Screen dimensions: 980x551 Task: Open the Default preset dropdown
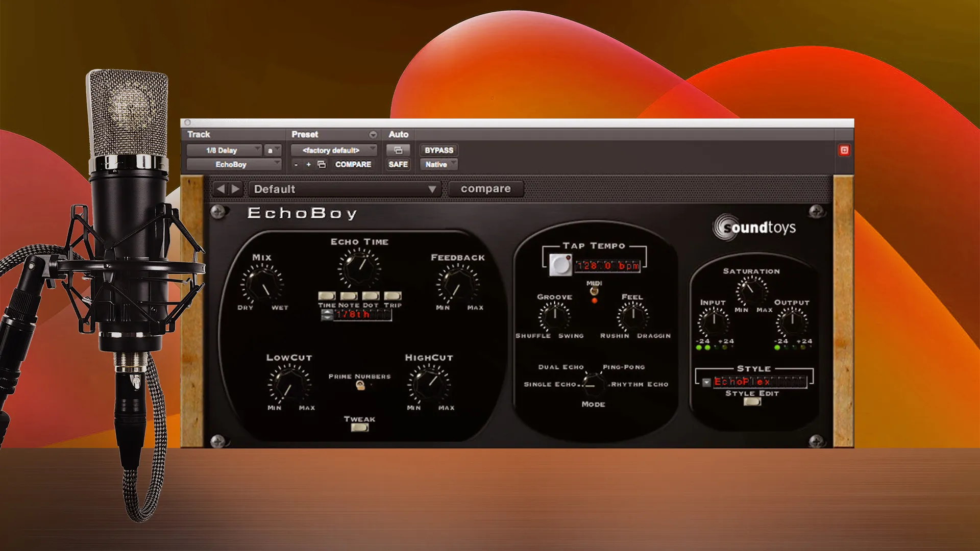click(x=345, y=189)
